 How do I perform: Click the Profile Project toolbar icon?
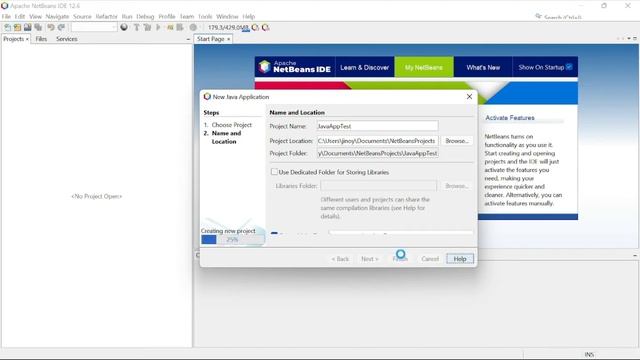click(180, 27)
